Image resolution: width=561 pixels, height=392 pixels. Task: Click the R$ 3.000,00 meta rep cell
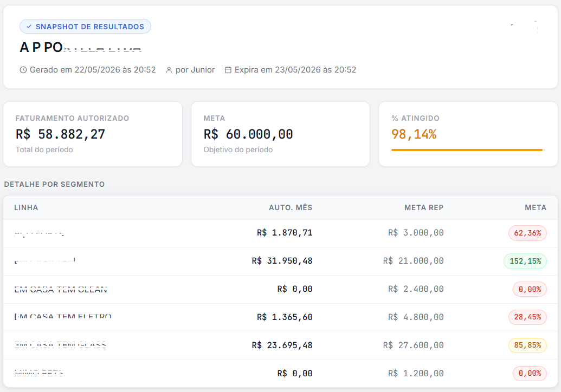coord(416,233)
